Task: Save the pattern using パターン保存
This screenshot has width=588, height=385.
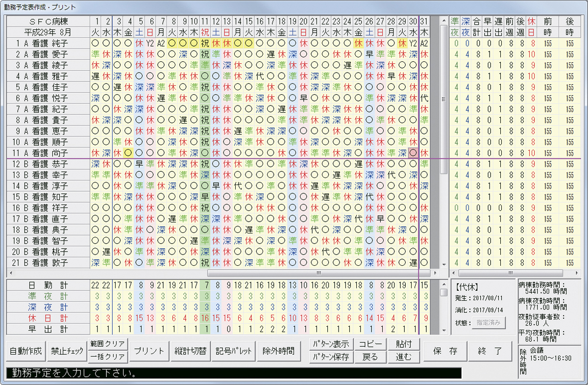Action: [331, 357]
